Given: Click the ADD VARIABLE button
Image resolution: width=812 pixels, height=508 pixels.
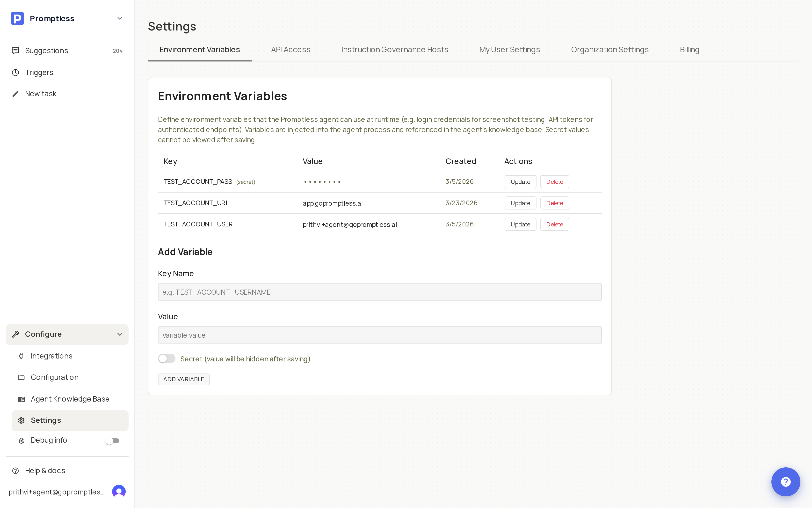Looking at the screenshot, I should pyautogui.click(x=183, y=379).
